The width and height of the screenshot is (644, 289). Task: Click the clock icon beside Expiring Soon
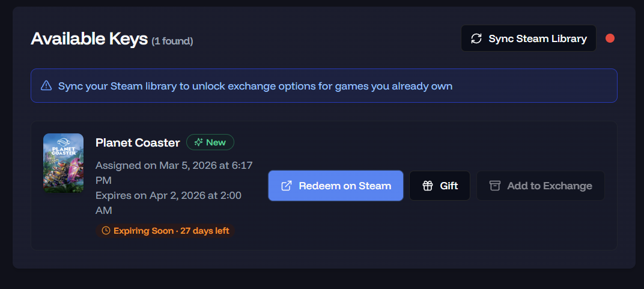106,231
